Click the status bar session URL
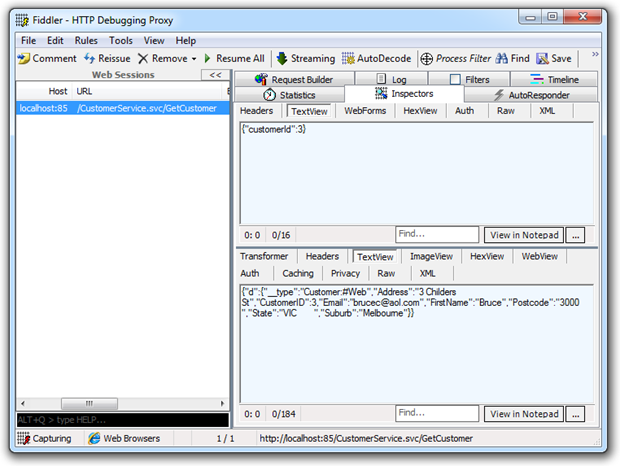Viewport: 620px width, 466px height. click(x=366, y=438)
